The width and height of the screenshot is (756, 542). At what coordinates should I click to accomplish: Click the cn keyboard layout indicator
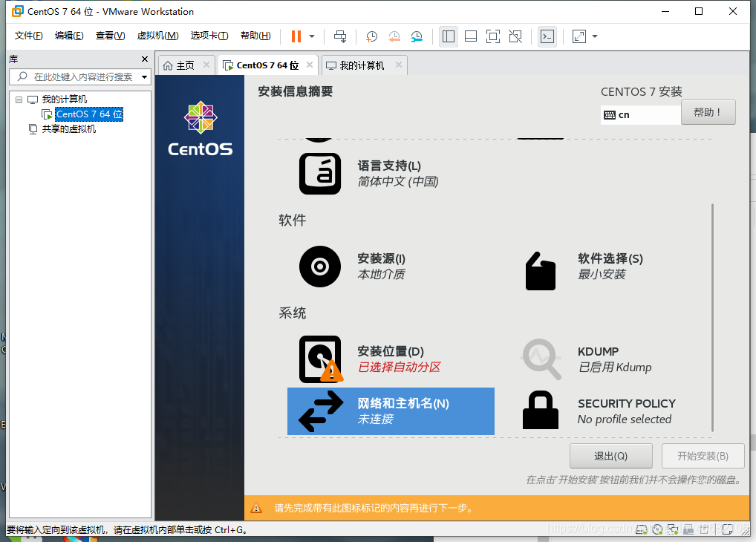(640, 115)
